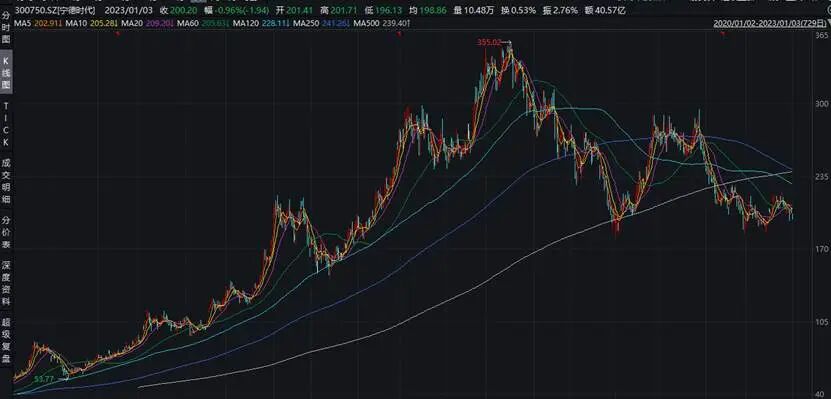Switch to the TICK tab
The width and height of the screenshot is (831, 399).
6,125
